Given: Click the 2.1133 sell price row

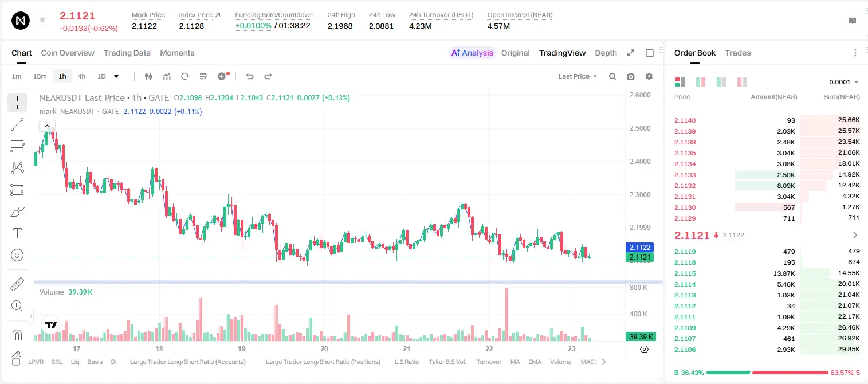Looking at the screenshot, I should coord(767,175).
